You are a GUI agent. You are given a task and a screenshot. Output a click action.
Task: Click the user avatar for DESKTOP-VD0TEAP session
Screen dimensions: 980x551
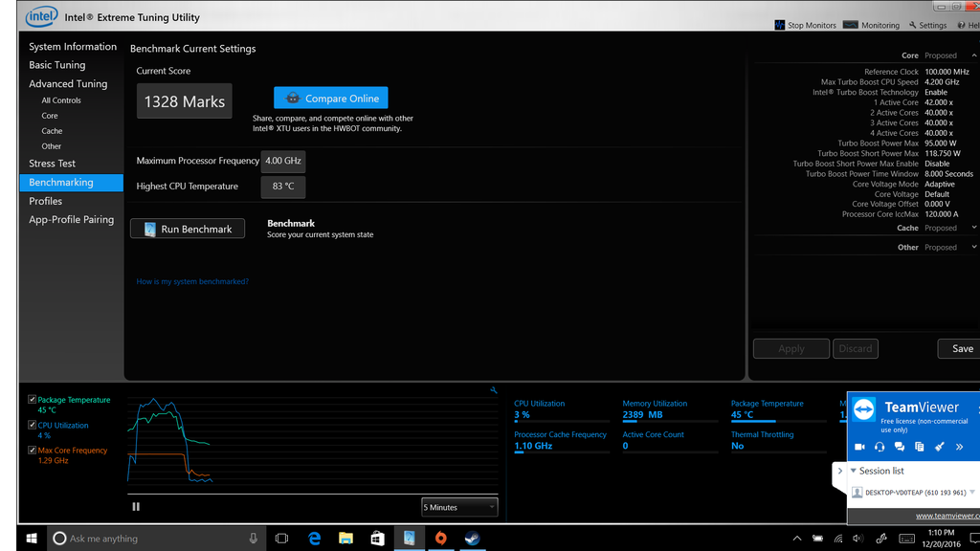click(857, 493)
